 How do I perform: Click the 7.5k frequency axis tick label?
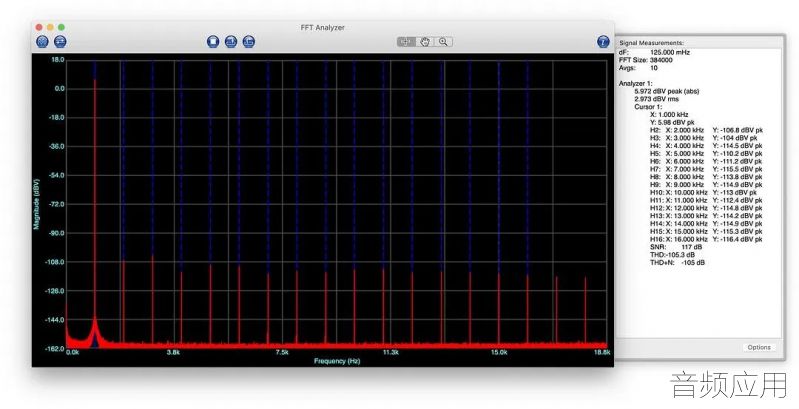click(282, 352)
